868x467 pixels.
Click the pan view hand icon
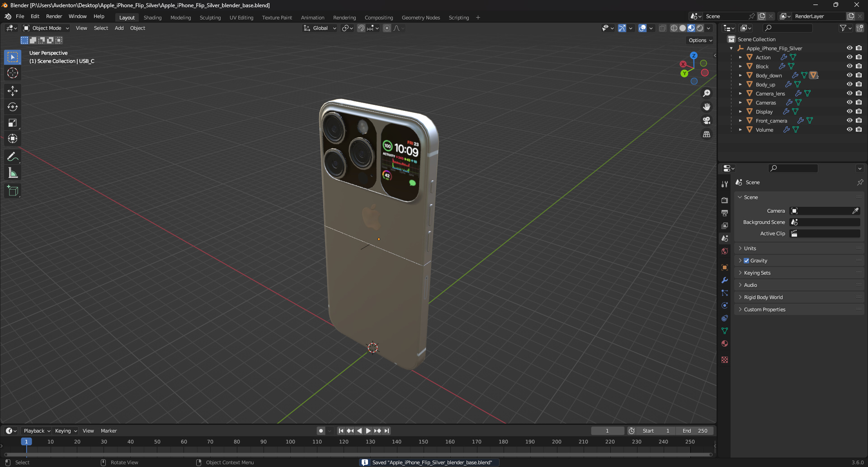click(x=707, y=107)
